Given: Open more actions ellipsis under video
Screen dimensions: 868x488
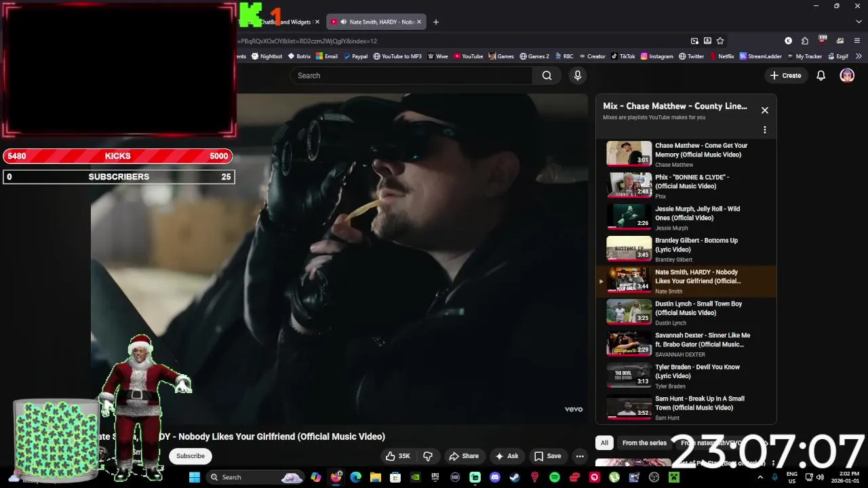Looking at the screenshot, I should (580, 456).
